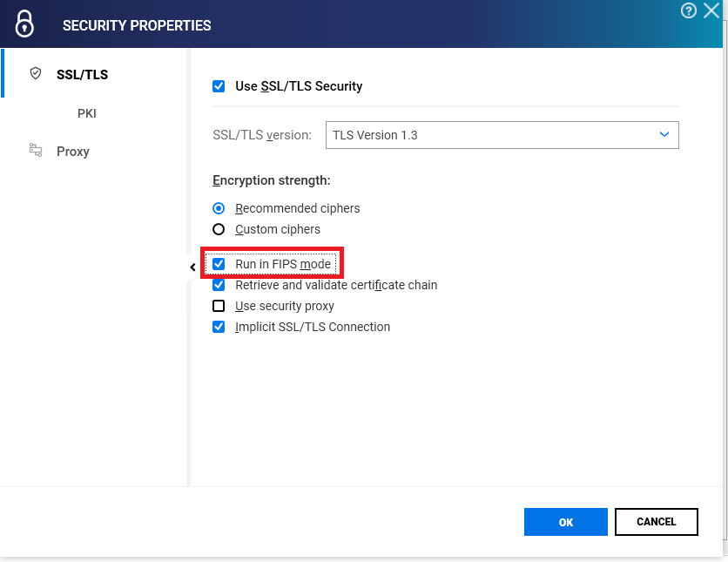
Task: Collapse the sidebar with the left arrow
Action: pyautogui.click(x=192, y=267)
